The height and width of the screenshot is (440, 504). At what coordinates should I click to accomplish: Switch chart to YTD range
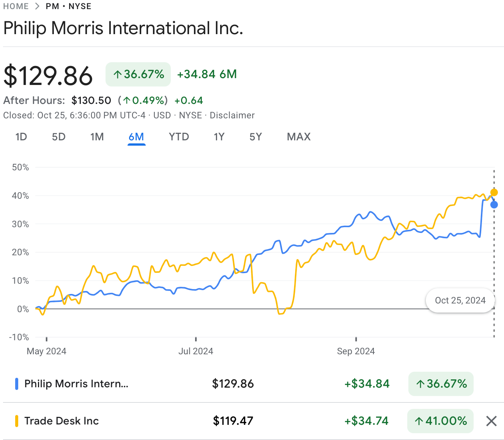179,137
